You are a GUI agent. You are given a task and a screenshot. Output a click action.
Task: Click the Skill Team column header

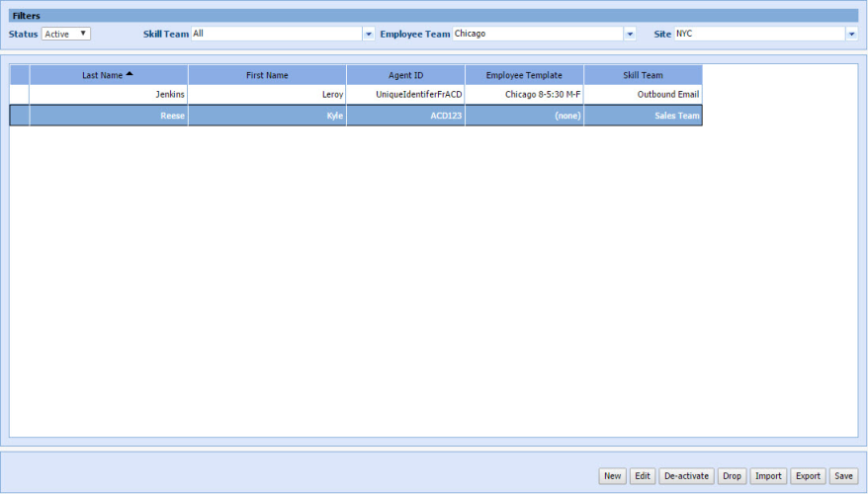point(643,75)
